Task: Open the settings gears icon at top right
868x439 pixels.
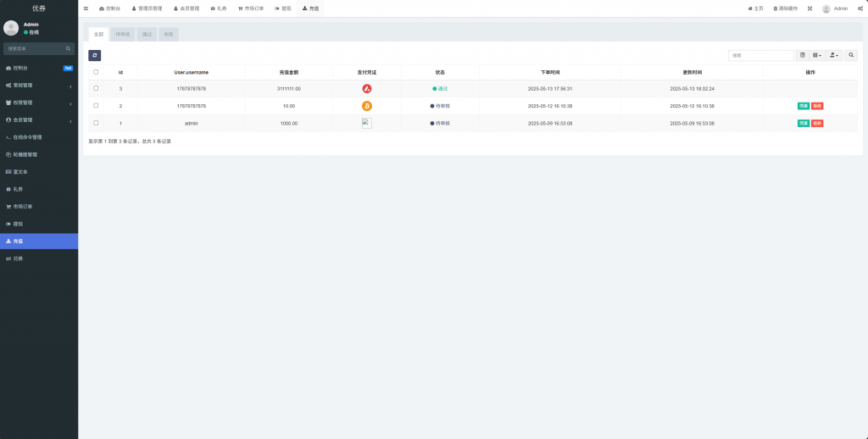Action: coord(859,8)
